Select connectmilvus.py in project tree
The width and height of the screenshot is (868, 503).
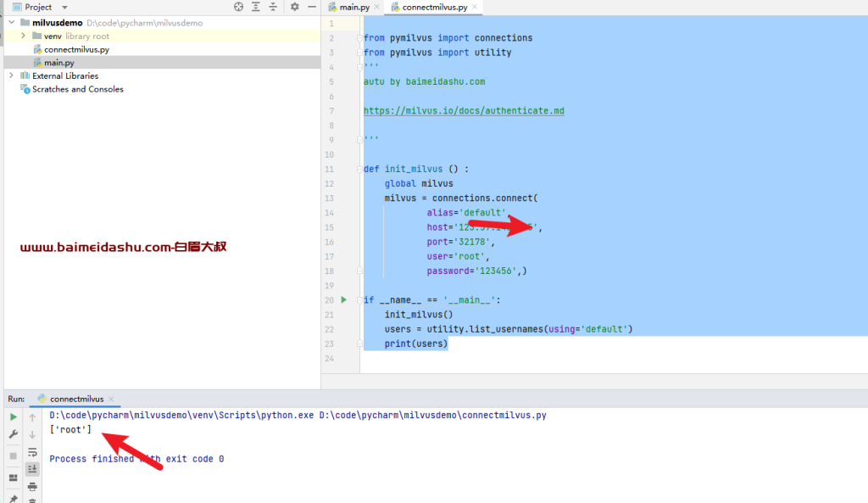[x=75, y=49]
